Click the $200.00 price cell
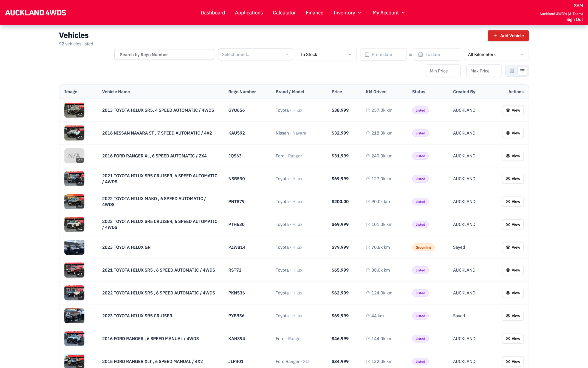The height and width of the screenshot is (368, 588). pyautogui.click(x=340, y=202)
